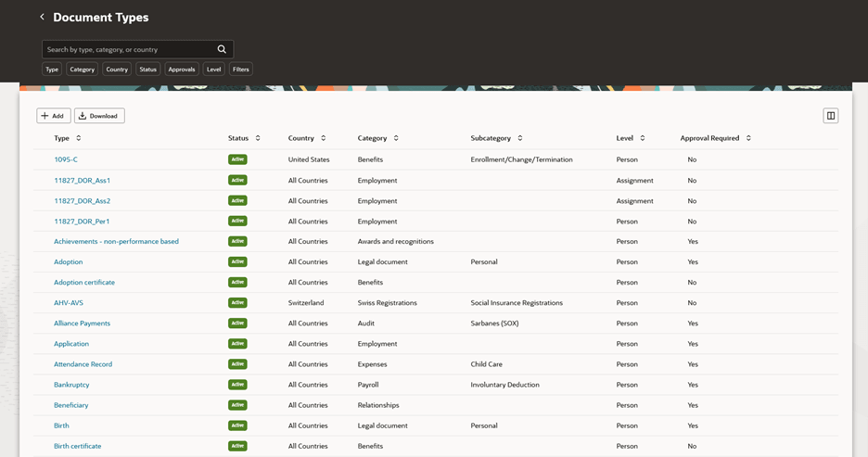Open Achievements - non-performance based link
The image size is (868, 457).
pyautogui.click(x=116, y=241)
